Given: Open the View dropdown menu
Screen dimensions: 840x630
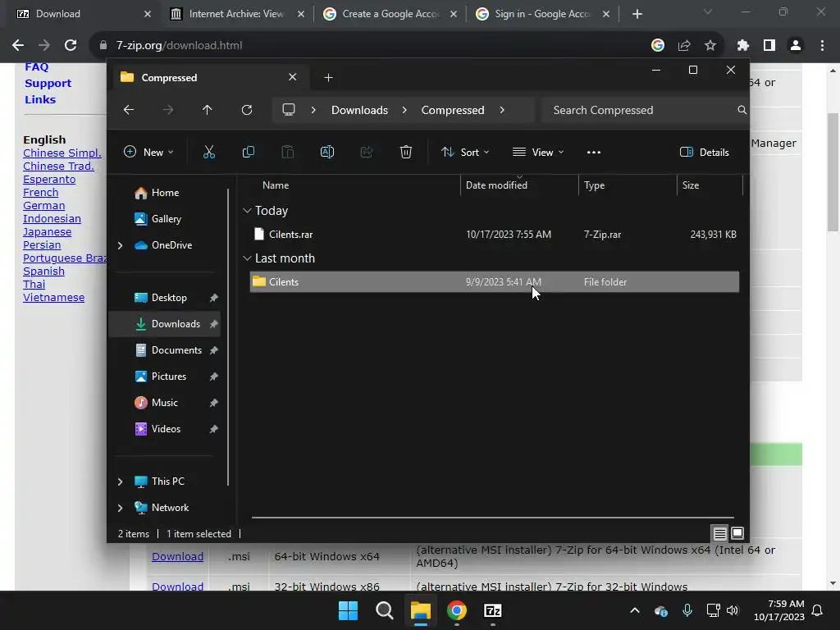Looking at the screenshot, I should pos(538,152).
